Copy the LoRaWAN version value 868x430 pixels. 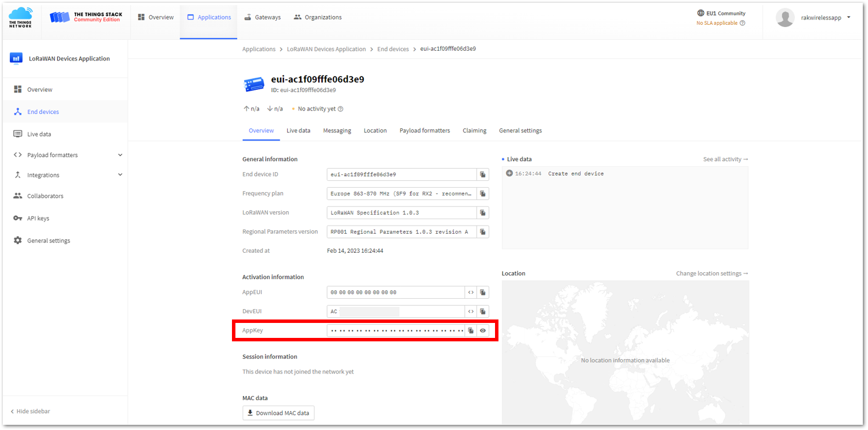click(483, 212)
